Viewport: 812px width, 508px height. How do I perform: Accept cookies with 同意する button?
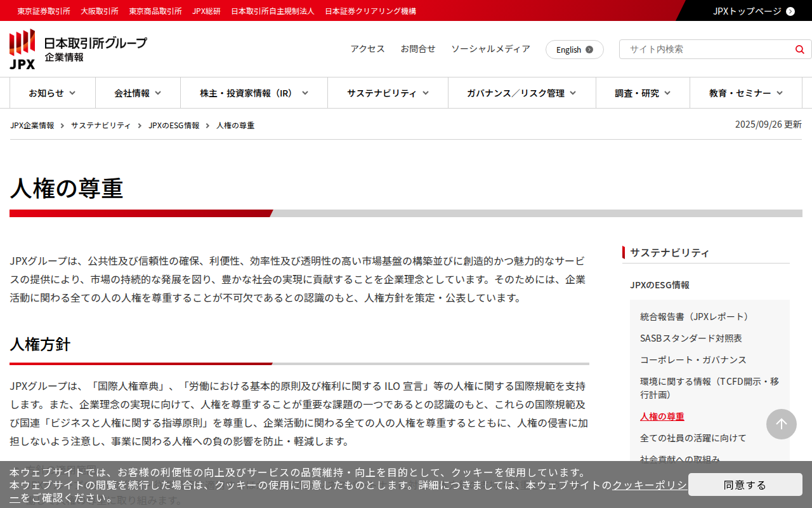745,485
